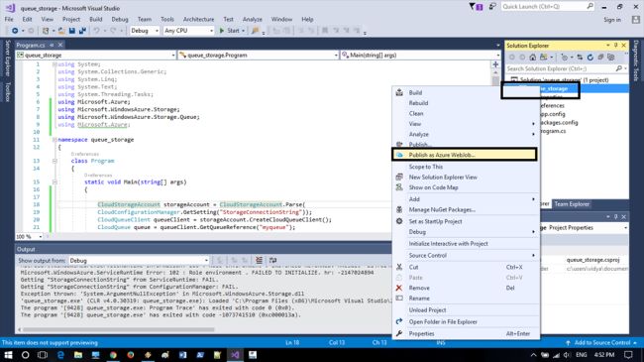The image size is (644, 362).
Task: Click Open Folder in File Explorer
Action: tap(466, 321)
